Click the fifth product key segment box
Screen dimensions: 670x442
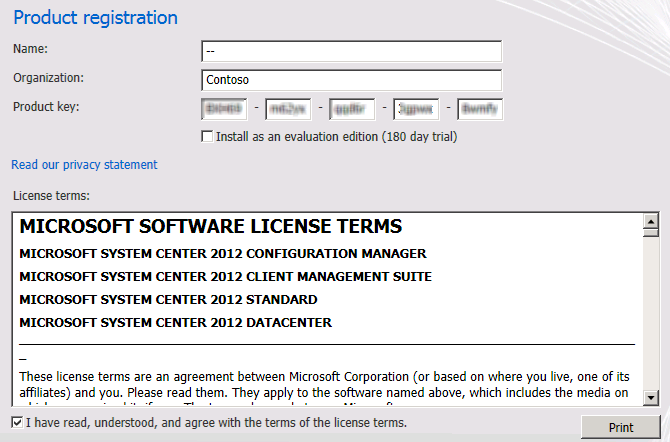point(478,107)
